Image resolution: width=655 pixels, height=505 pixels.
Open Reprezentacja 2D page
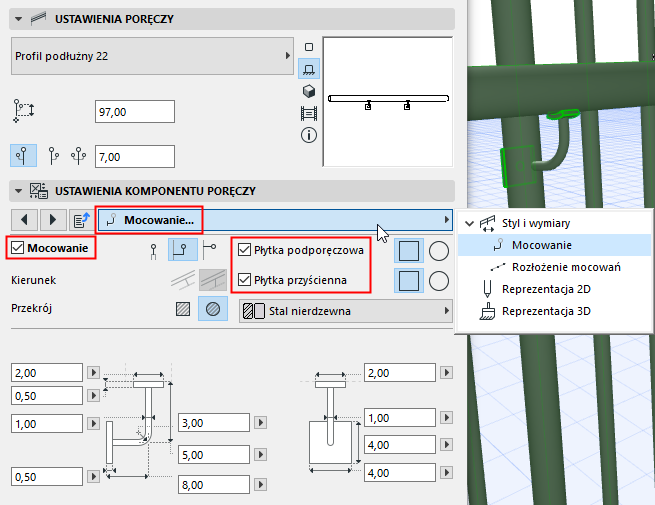[546, 289]
